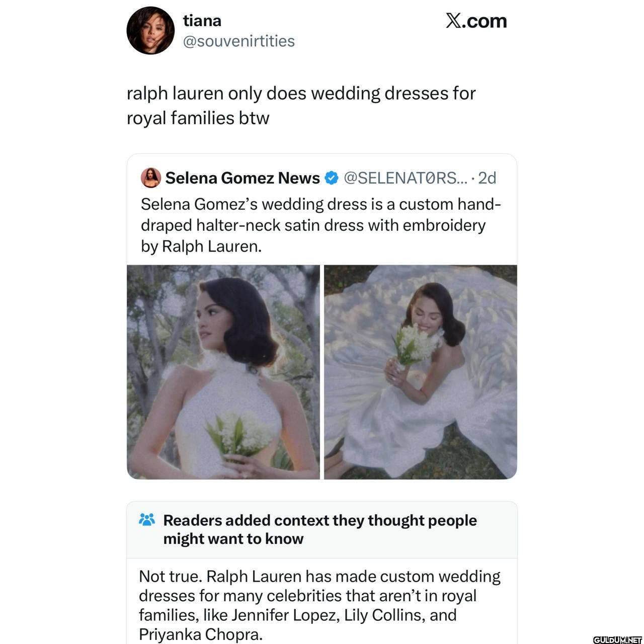The width and height of the screenshot is (644, 644).
Task: Click tiana's profile avatar photo
Action: [x=150, y=31]
